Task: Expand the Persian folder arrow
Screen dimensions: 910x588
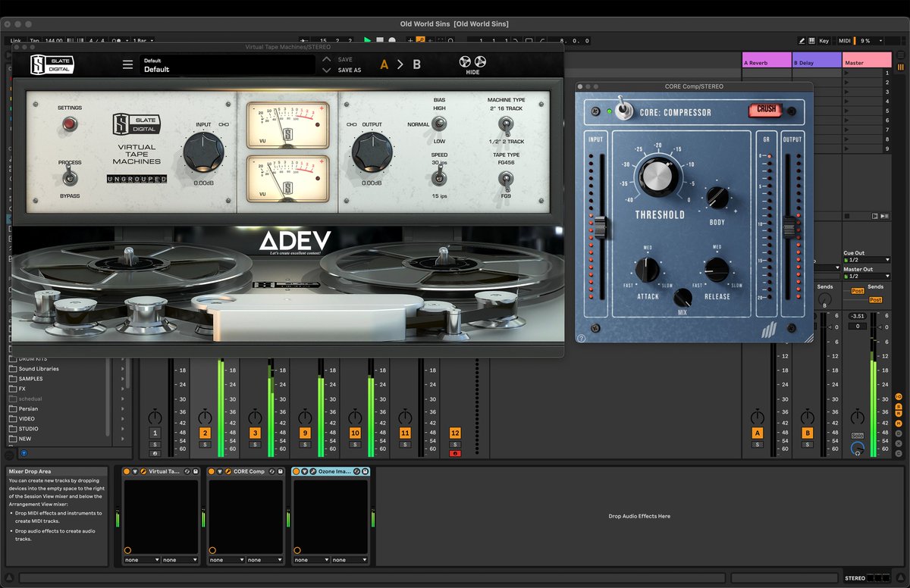Action: point(123,409)
